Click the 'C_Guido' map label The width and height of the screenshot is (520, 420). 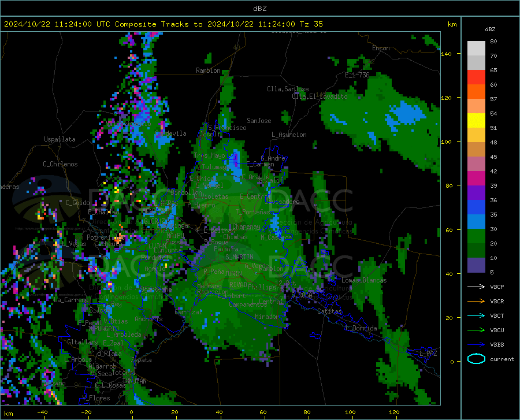tap(77, 203)
